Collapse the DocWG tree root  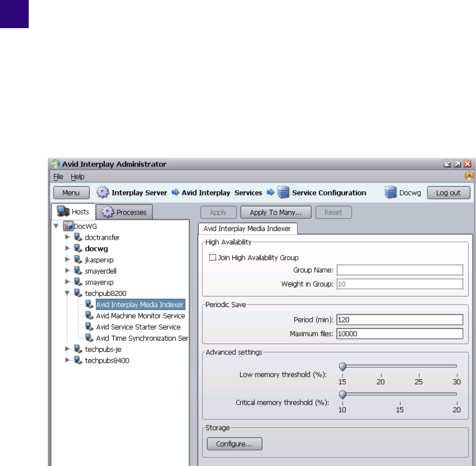(x=56, y=226)
